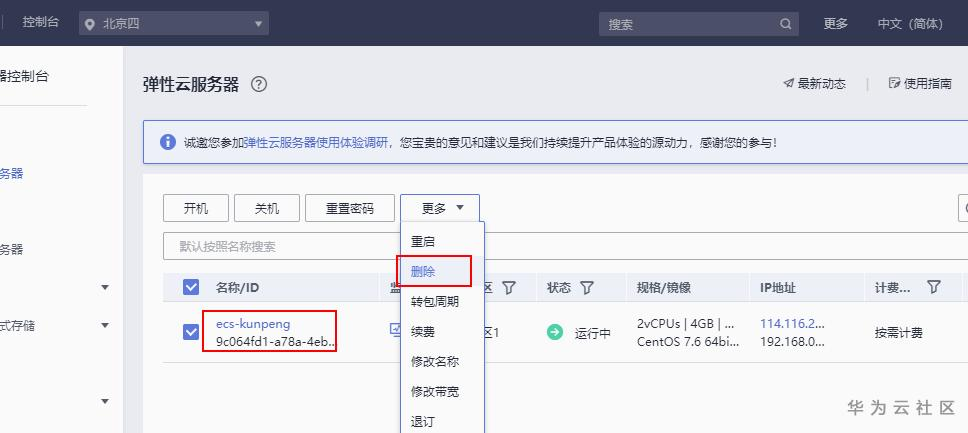968x433 pixels.
Task: Switch language via 中文（简体）
Action: pos(911,23)
